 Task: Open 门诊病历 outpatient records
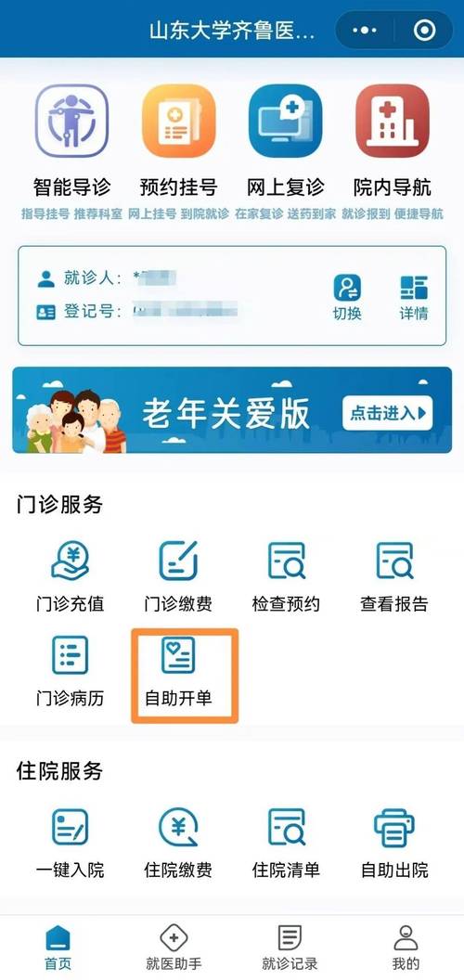(70, 671)
